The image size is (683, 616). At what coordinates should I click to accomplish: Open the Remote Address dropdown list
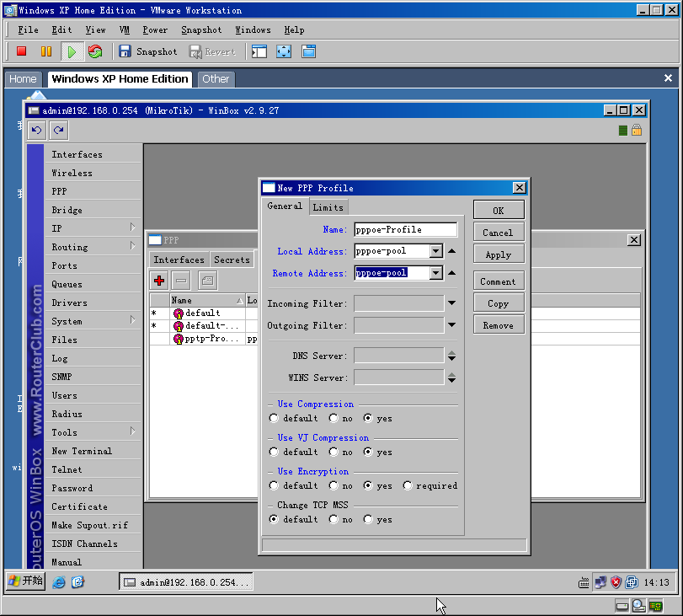(435, 273)
